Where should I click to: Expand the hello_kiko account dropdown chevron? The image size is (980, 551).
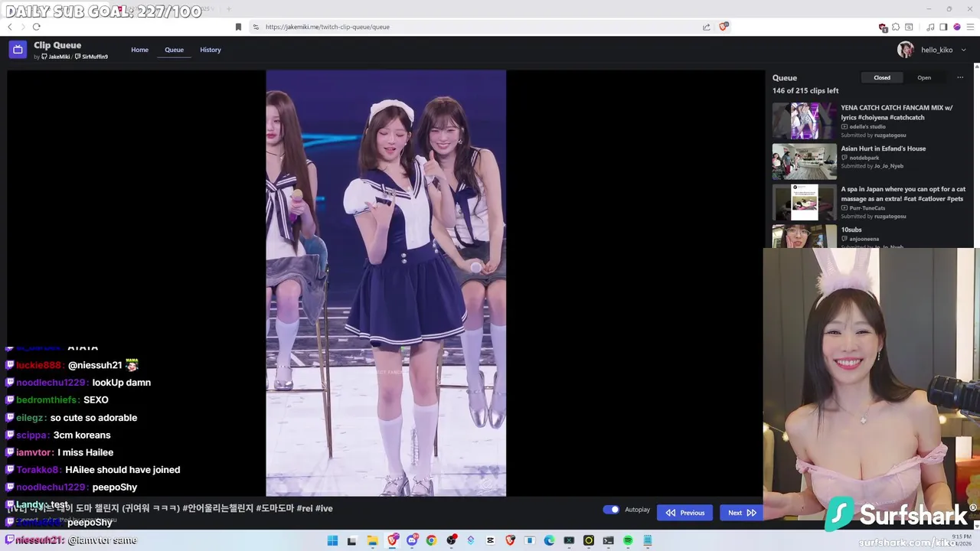pyautogui.click(x=963, y=50)
